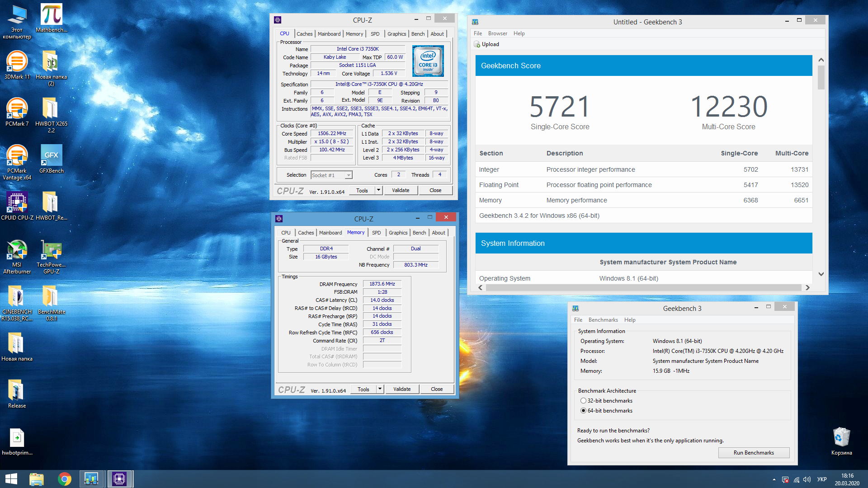
Task: Open the Mathbench desktop icon
Action: point(51,18)
